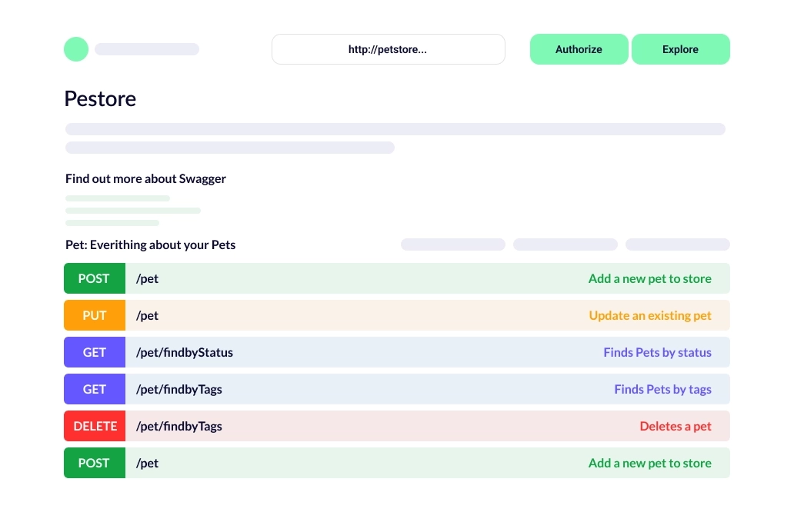Expand the Add a new pet to store row
The image size is (794, 532).
[x=649, y=278]
